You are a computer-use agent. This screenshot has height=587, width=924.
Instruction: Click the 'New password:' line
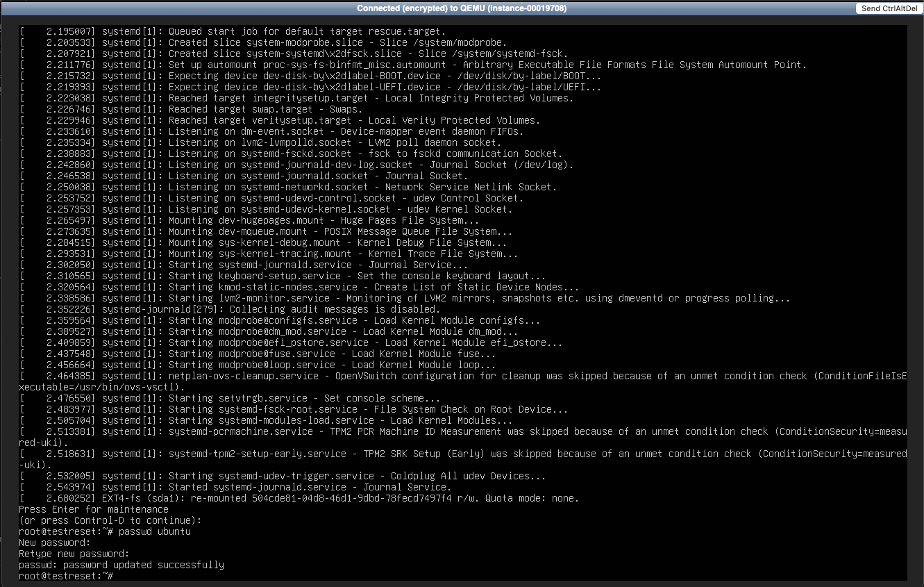pos(54,543)
